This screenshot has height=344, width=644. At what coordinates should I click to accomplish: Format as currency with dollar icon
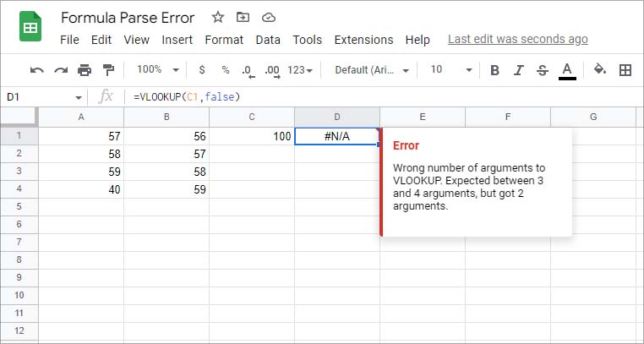(202, 70)
